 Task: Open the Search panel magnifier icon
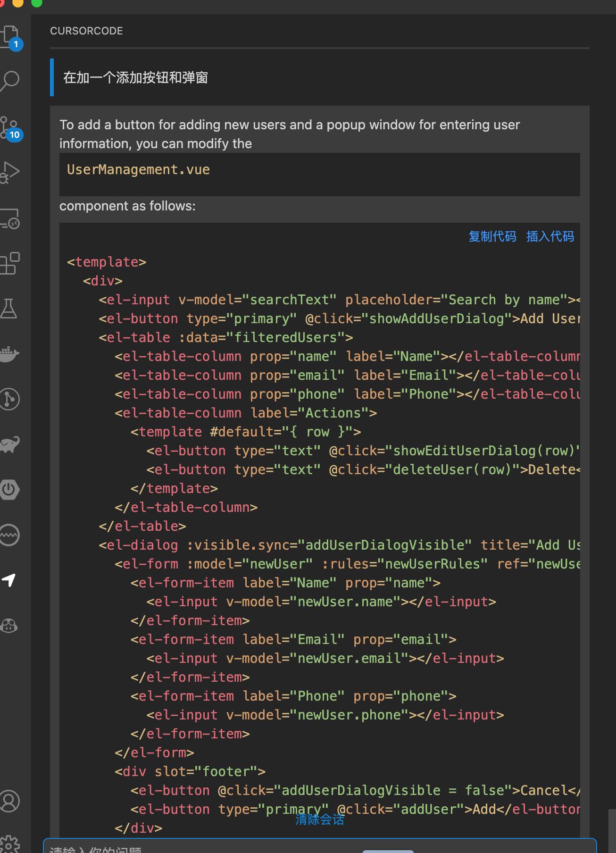pos(10,81)
